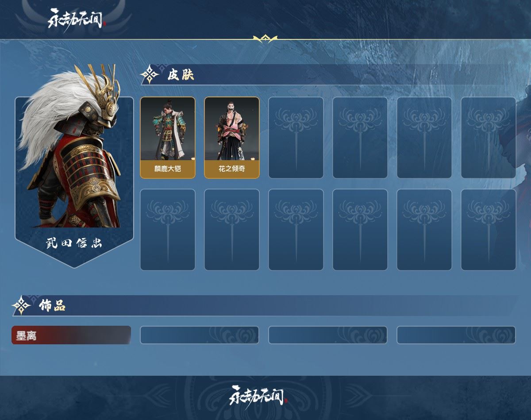Click the 饰品 section header
The image size is (531, 420).
pyautogui.click(x=52, y=305)
